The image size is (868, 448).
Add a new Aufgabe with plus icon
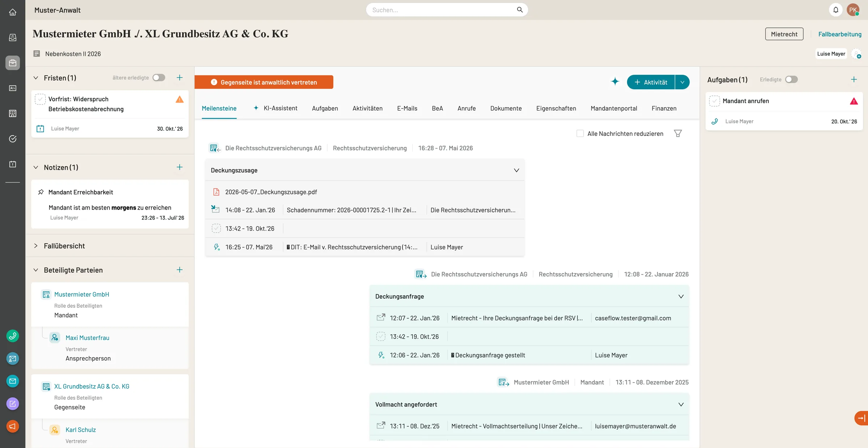(x=854, y=79)
